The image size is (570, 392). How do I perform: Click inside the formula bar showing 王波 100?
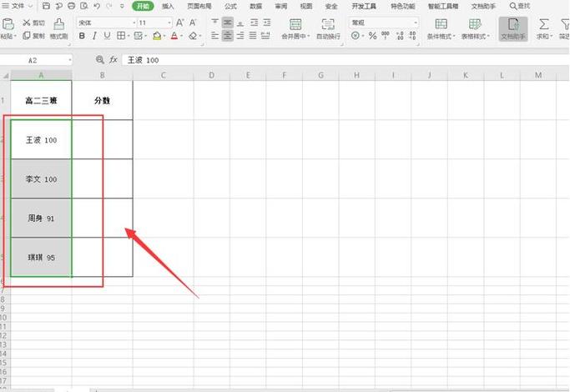coord(344,60)
